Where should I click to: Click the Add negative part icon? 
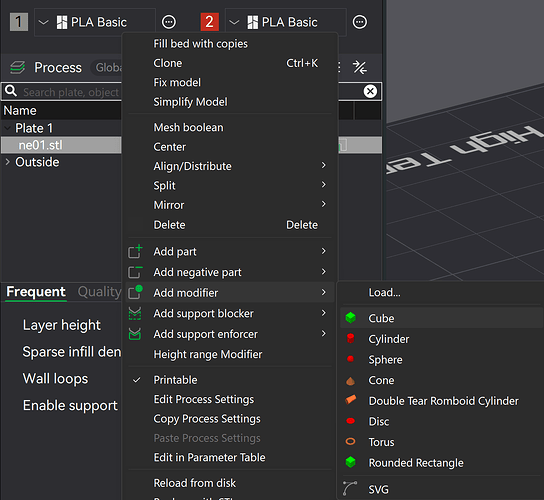click(x=135, y=272)
